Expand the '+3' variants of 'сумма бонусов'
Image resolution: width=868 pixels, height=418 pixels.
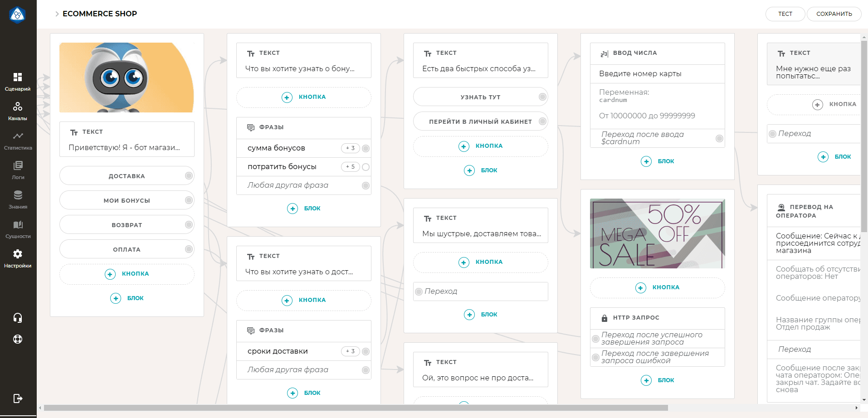[x=350, y=148]
